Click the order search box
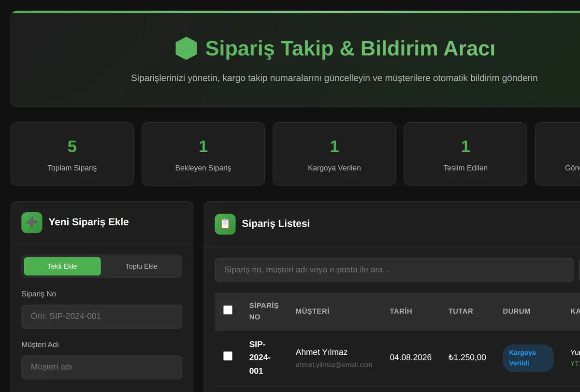 click(x=394, y=270)
